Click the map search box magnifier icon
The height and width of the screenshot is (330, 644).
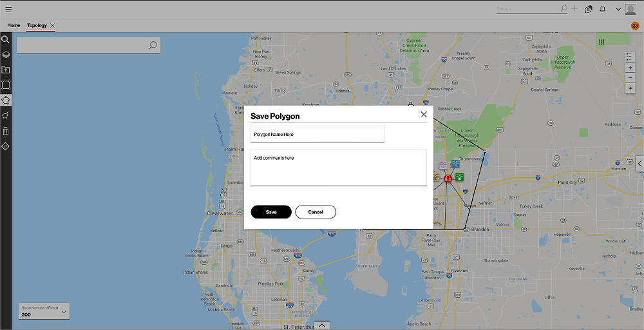153,44
